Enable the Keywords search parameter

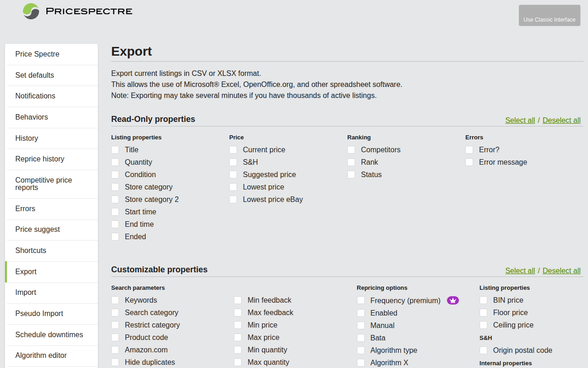pyautogui.click(x=115, y=300)
